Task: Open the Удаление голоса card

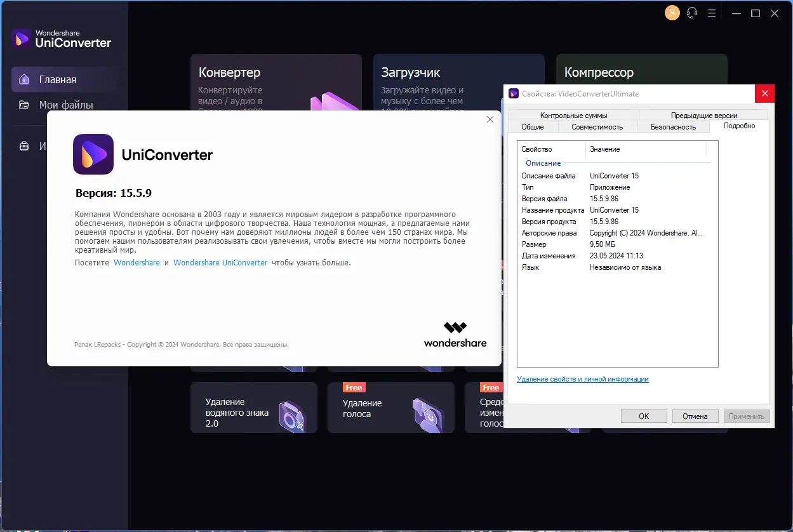Action: tap(391, 408)
